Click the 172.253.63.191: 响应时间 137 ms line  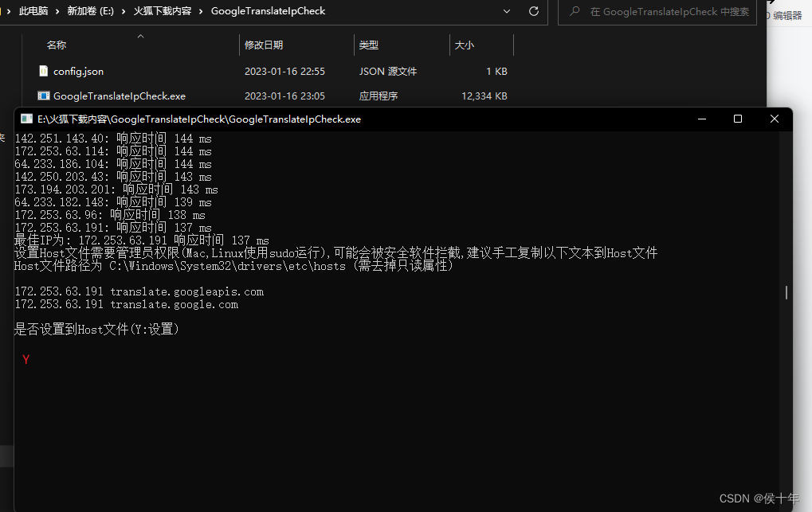[x=113, y=227]
